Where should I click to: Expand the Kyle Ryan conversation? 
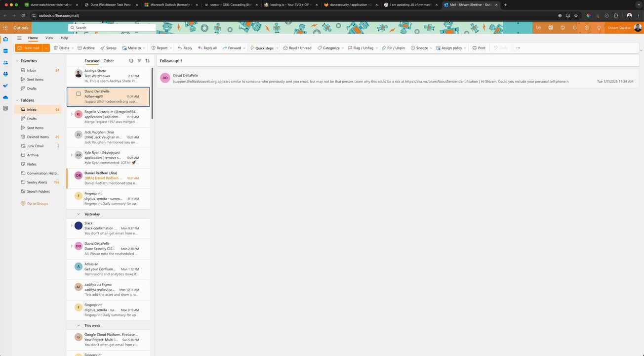coord(71,155)
